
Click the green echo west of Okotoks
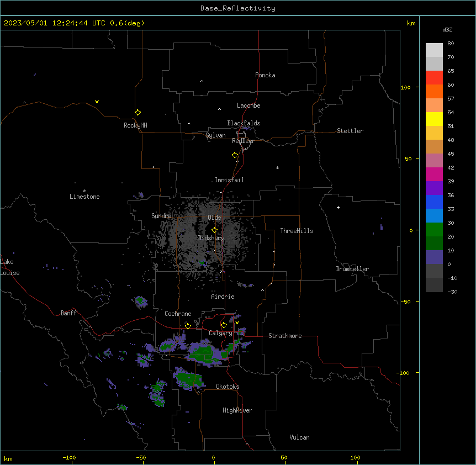coord(188,378)
